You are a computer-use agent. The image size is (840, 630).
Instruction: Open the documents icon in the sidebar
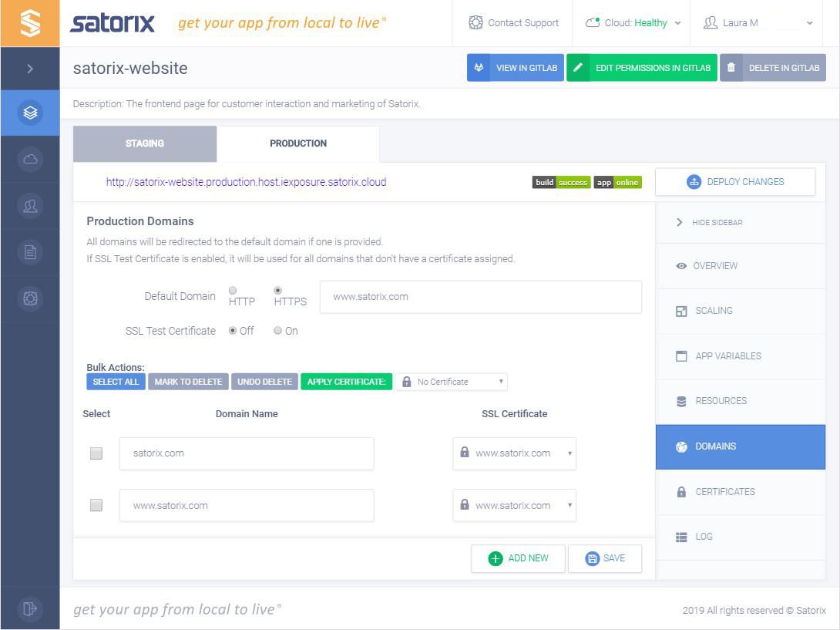(30, 251)
